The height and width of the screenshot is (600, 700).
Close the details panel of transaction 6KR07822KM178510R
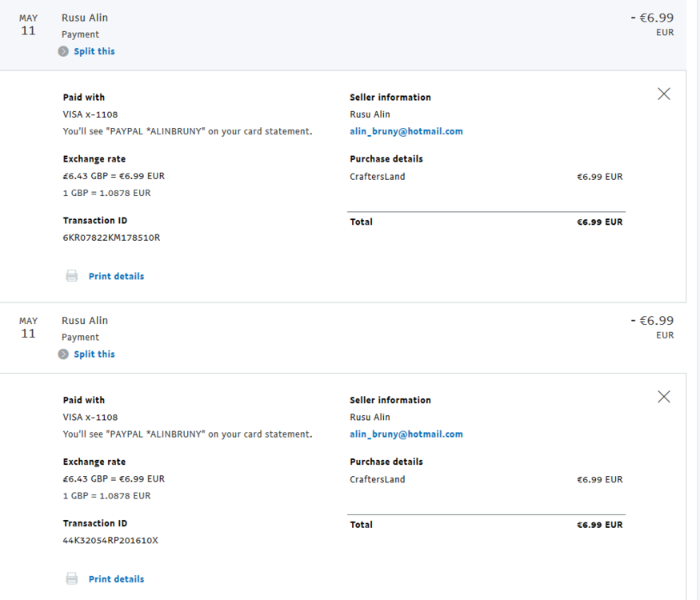click(663, 94)
